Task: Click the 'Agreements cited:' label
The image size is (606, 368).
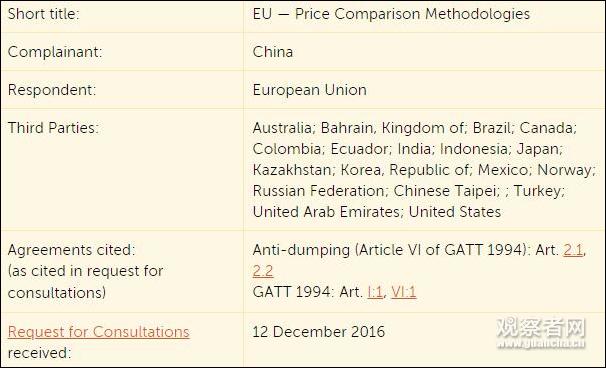Action: tap(71, 250)
